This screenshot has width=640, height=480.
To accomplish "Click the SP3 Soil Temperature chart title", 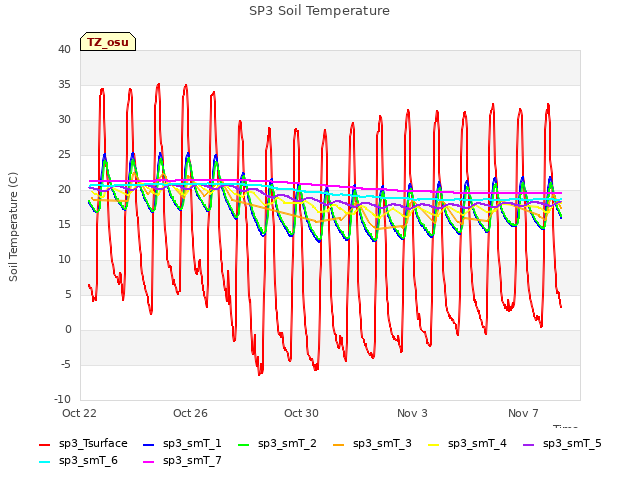I will 319,11.
